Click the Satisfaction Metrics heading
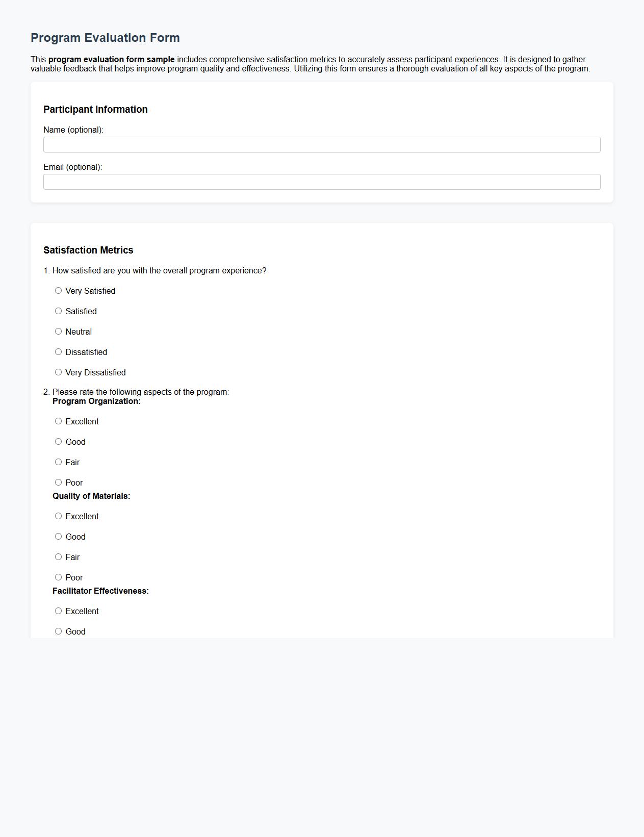644x837 pixels. [x=88, y=250]
